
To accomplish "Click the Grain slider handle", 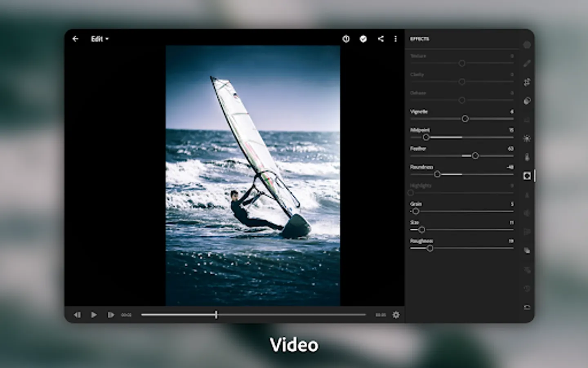I will coord(416,211).
